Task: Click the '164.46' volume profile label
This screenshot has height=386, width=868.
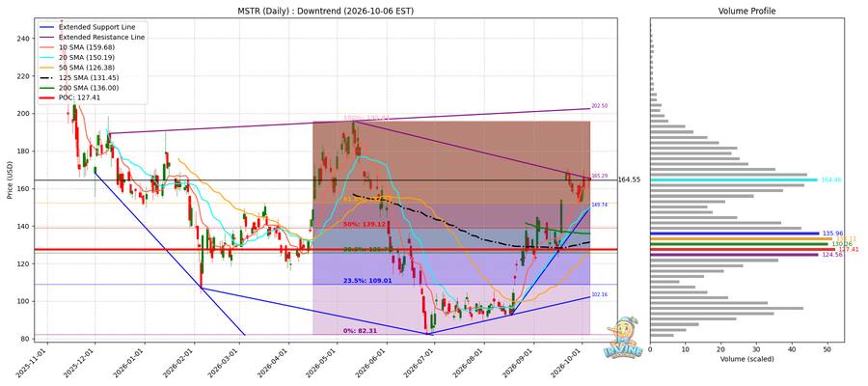Action: tap(830, 180)
